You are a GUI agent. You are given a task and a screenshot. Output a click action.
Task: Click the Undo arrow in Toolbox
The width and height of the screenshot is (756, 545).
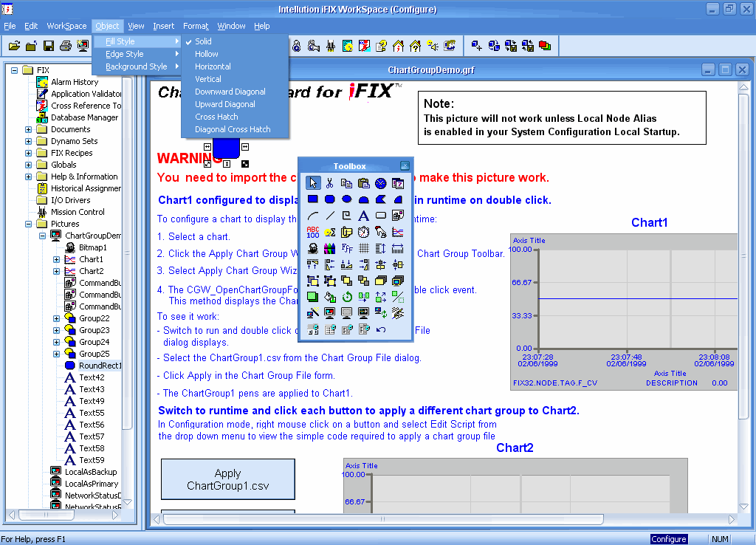[x=380, y=329]
